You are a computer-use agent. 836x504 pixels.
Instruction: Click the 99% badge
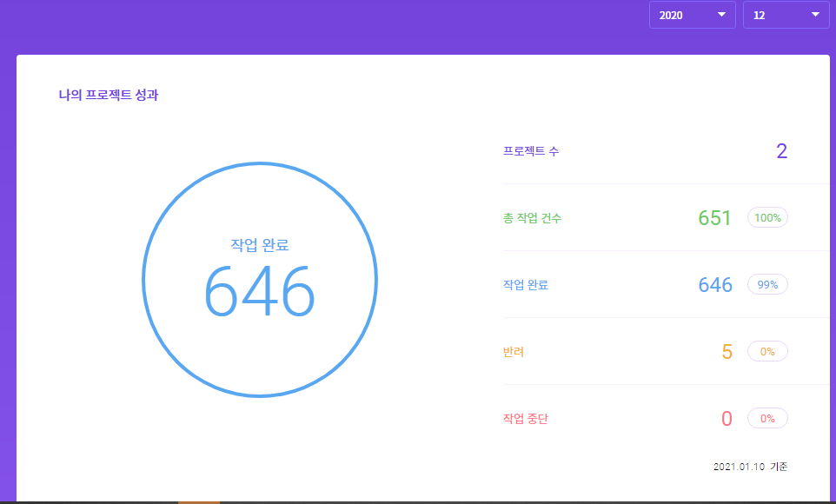pyautogui.click(x=767, y=284)
